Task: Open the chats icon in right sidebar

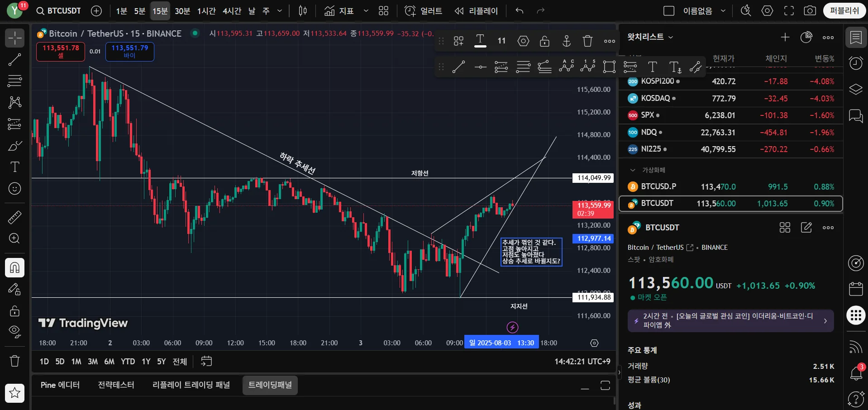Action: tap(856, 116)
